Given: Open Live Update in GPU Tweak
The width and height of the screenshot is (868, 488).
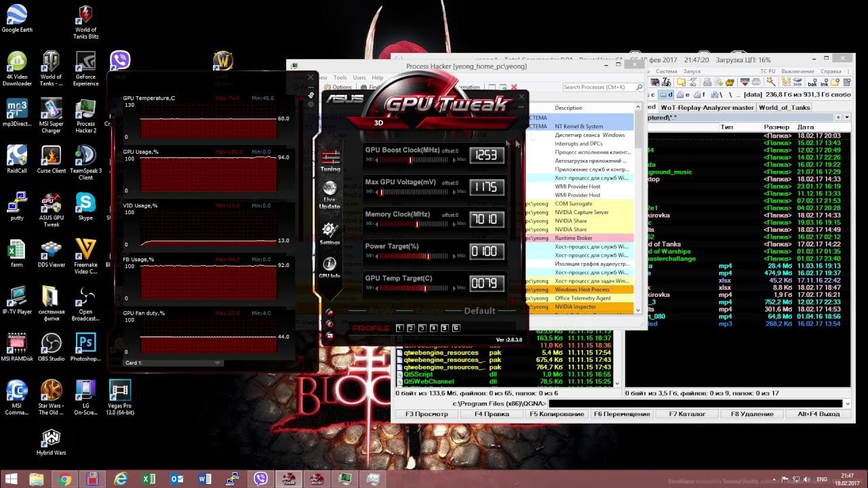Looking at the screenshot, I should tap(330, 195).
